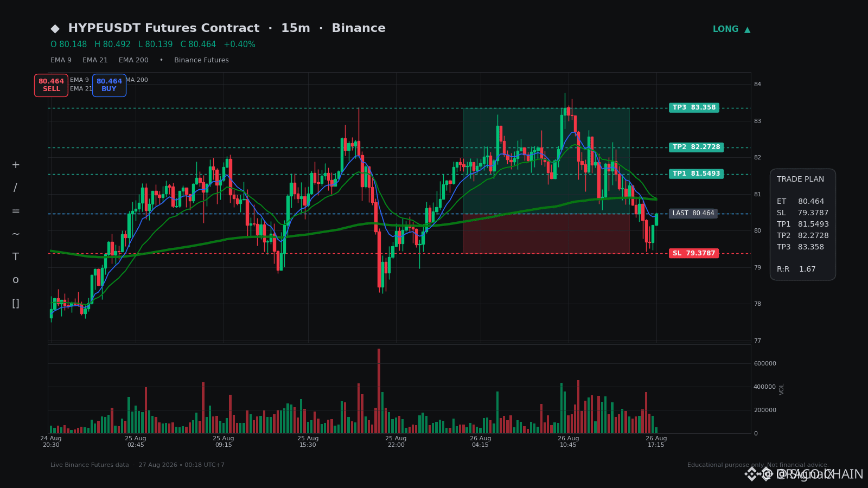The width and height of the screenshot is (868, 488).
Task: Click the red stop-loss zone on chart
Action: tap(546, 233)
